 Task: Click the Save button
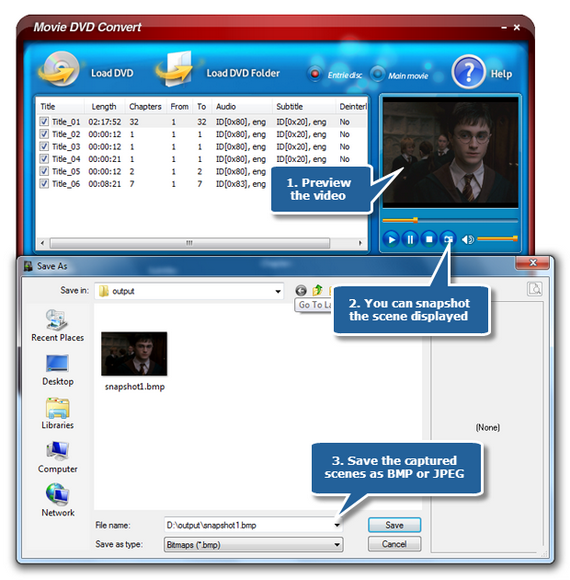(394, 525)
